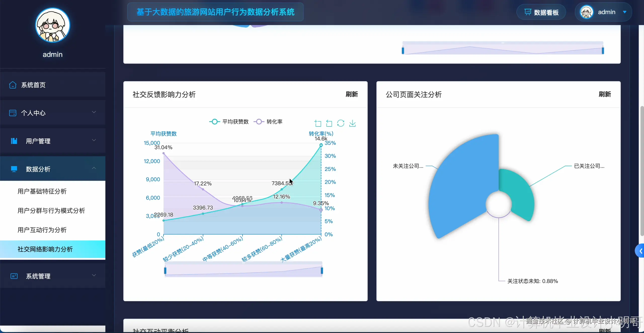Click the admin avatar in the left sidebar
Screen dimensions: 644x333
coord(52,25)
